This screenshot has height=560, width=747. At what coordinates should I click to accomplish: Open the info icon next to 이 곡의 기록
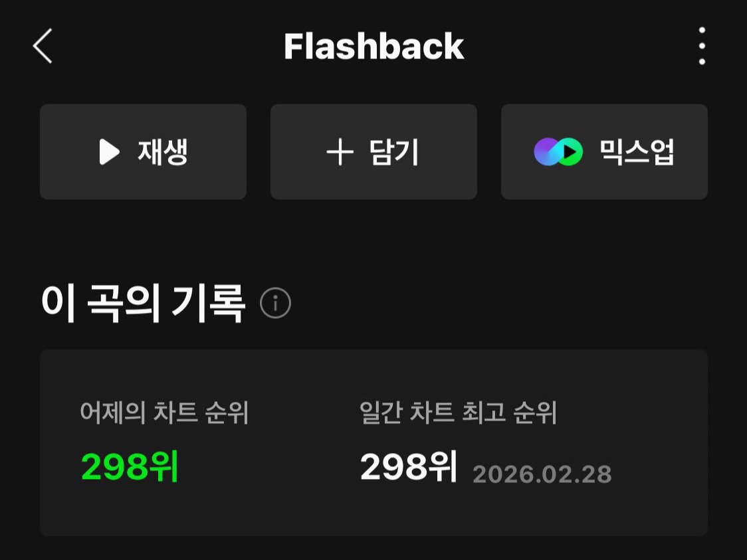(x=275, y=303)
